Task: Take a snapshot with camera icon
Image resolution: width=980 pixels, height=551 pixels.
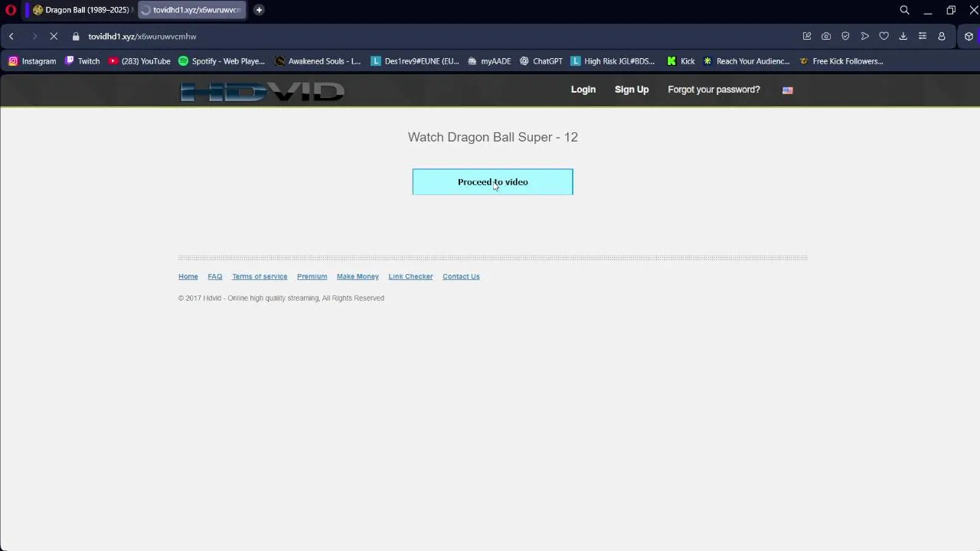Action: coord(826,36)
